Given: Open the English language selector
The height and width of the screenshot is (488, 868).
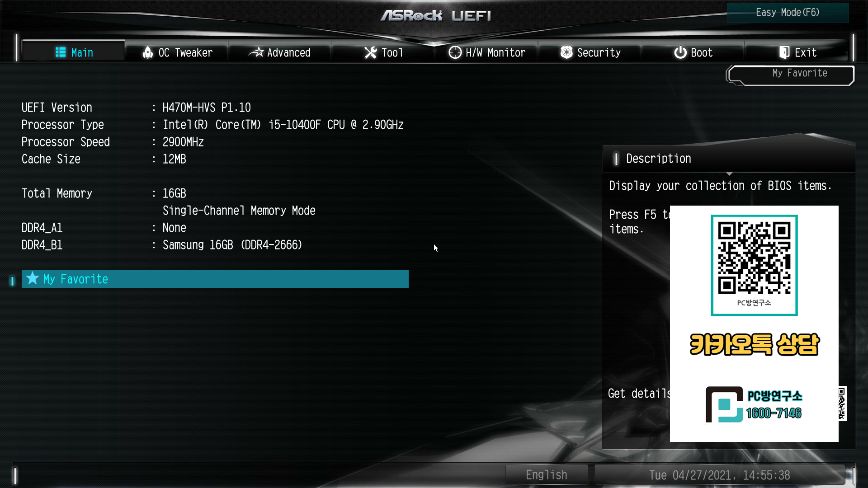Looking at the screenshot, I should [546, 475].
